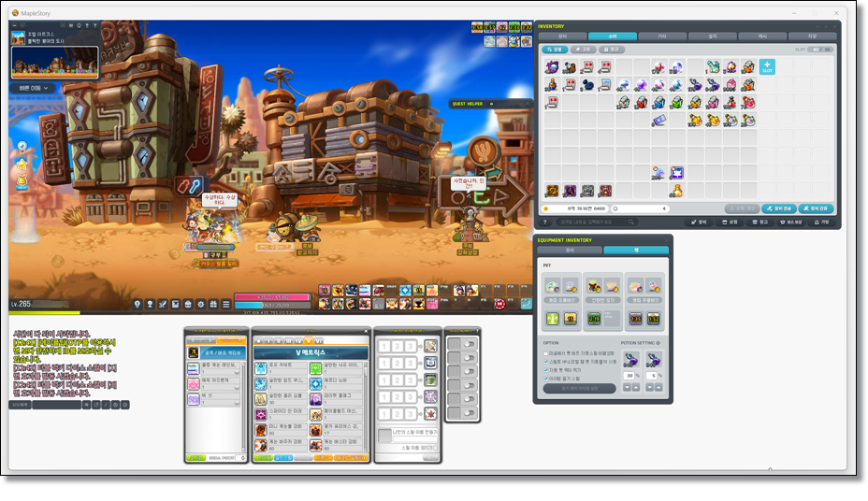Toggle the third OPTION checkbox for pet feeding
The height and width of the screenshot is (501, 868).
tap(546, 370)
